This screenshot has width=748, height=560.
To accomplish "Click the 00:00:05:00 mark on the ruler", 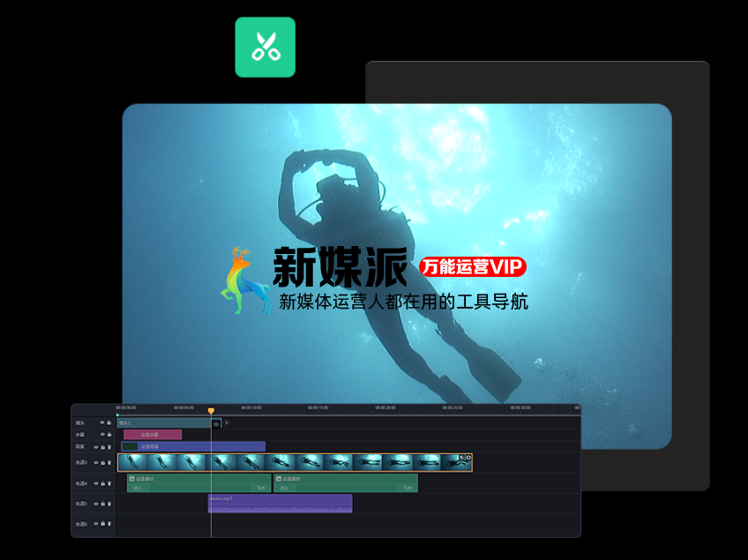I will (183, 407).
